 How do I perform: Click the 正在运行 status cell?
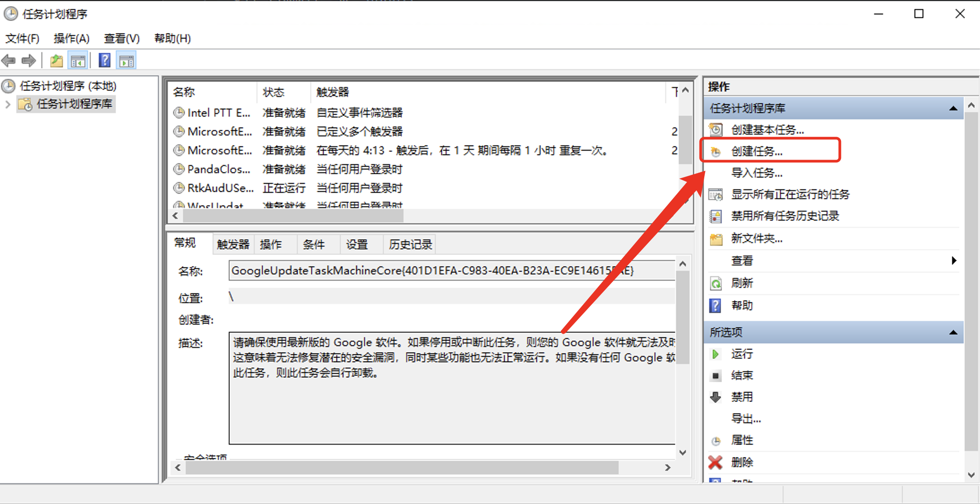coord(284,188)
